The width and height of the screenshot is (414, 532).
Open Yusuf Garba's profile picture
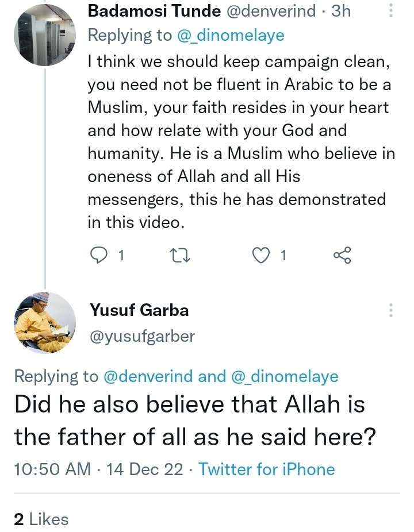coord(45,323)
